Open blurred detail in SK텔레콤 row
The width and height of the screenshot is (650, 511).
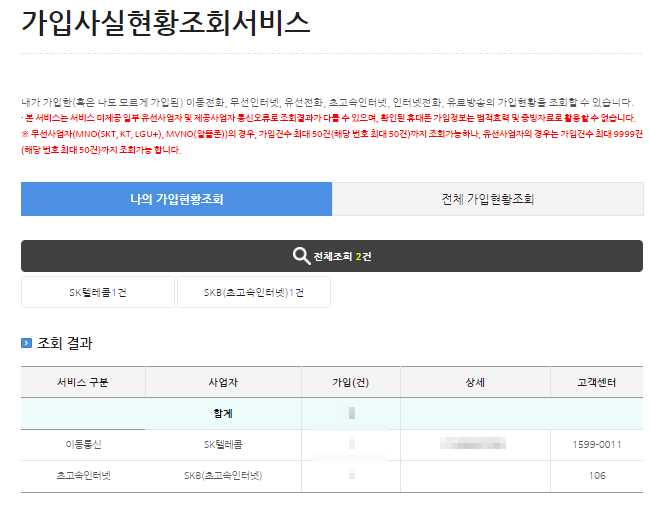click(473, 444)
